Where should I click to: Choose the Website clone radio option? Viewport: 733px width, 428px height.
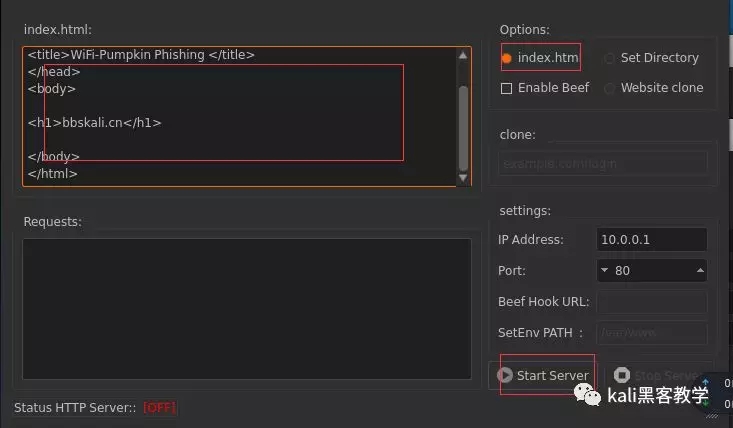tap(610, 88)
